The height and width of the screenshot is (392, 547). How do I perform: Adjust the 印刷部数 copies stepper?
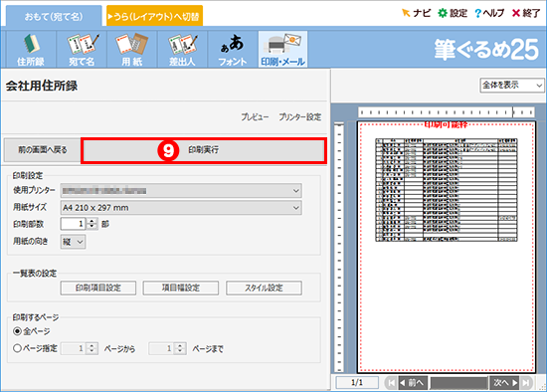click(x=91, y=224)
